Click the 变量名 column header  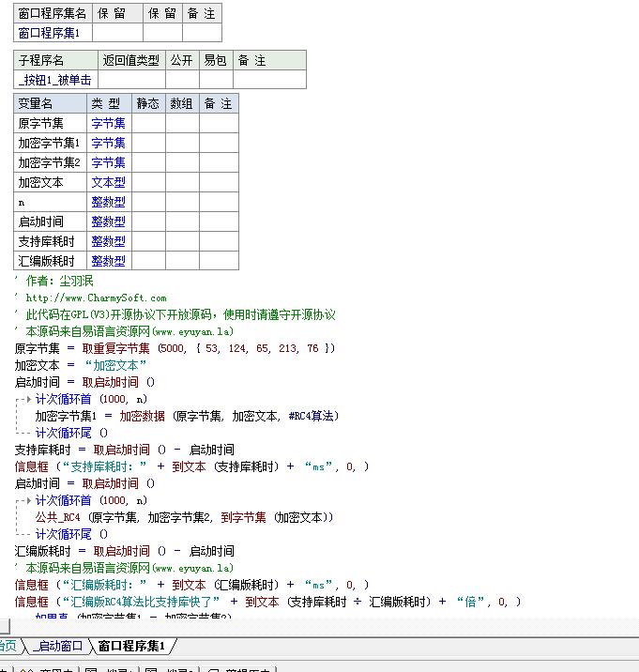coord(50,103)
